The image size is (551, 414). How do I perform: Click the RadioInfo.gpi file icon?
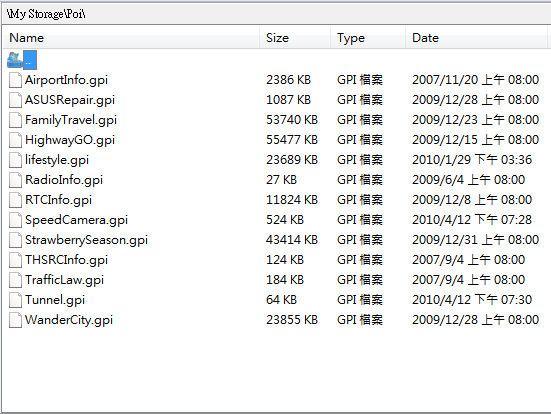click(15, 180)
